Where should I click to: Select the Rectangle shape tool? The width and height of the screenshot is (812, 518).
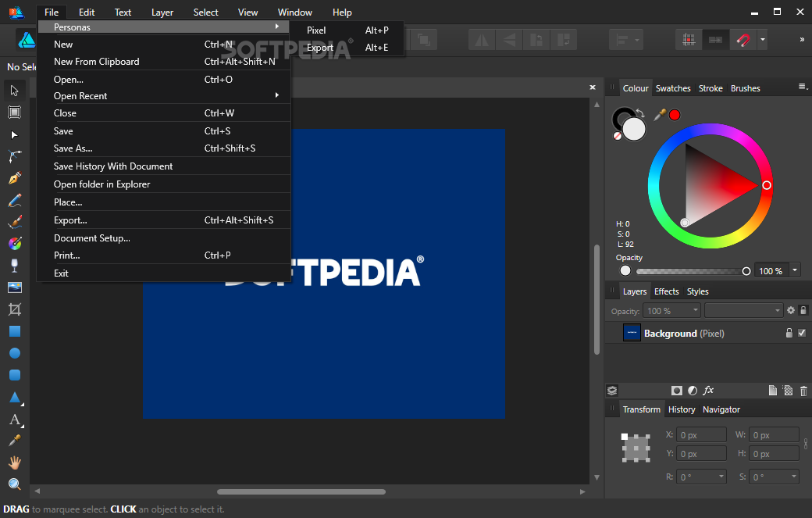pos(15,331)
